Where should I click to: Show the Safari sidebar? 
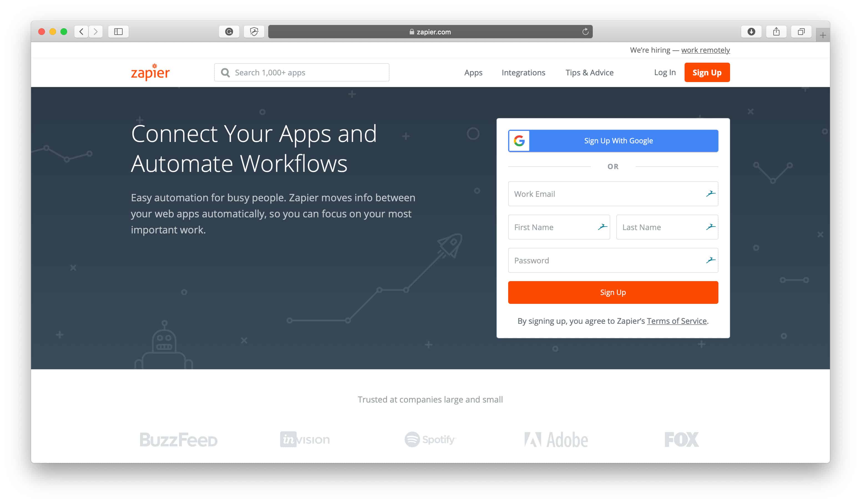[118, 32]
